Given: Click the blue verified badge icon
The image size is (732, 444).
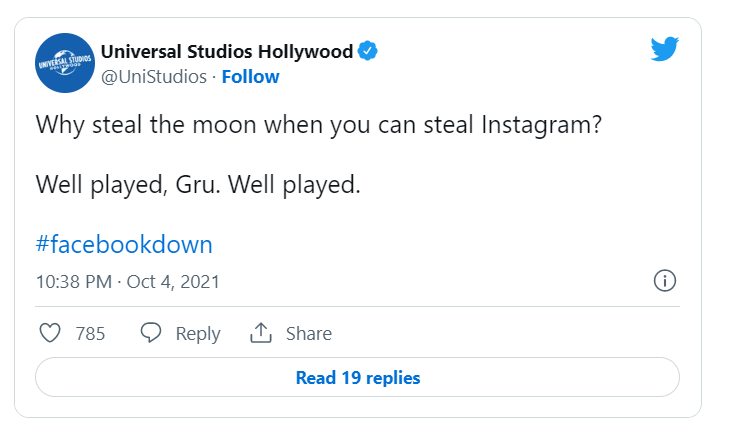Looking at the screenshot, I should click(x=368, y=51).
